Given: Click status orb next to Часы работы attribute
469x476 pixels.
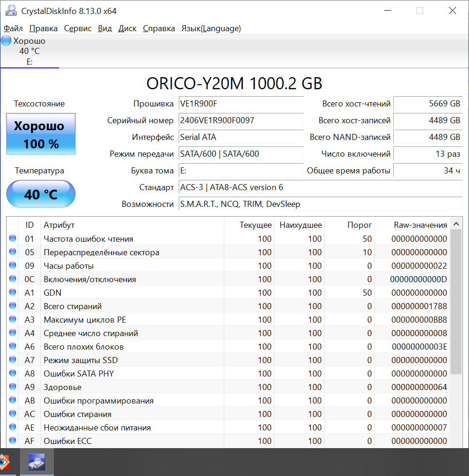Looking at the screenshot, I should (x=13, y=266).
